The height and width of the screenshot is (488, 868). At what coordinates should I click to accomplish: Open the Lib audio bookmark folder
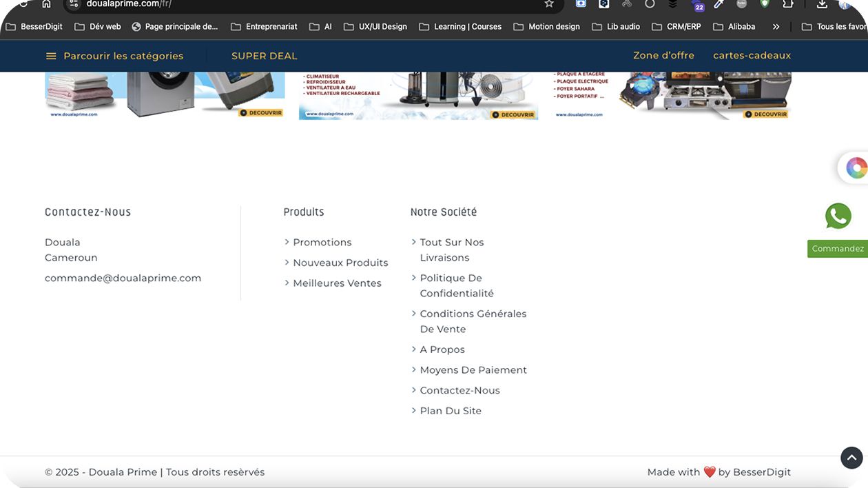tap(616, 27)
